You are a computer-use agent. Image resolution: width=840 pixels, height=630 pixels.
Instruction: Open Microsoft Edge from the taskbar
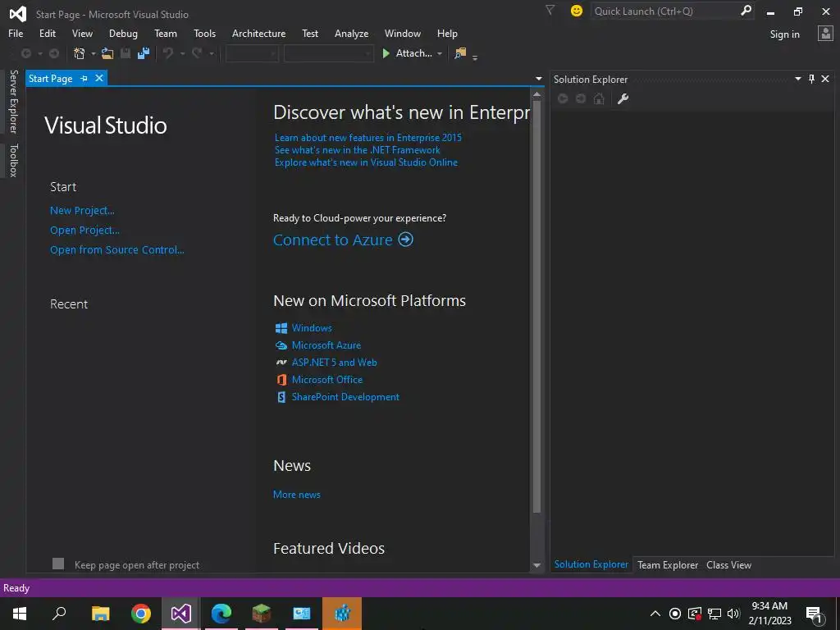[x=221, y=614]
